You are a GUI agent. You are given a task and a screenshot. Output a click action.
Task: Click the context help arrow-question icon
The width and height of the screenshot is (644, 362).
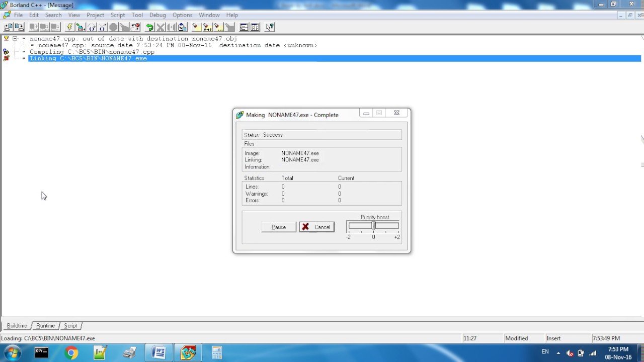click(x=270, y=27)
